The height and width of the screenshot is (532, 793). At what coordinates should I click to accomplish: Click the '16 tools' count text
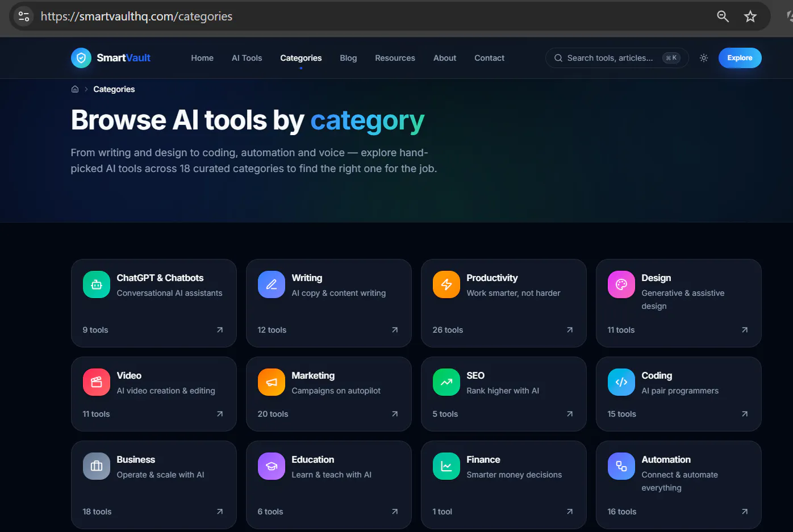[621, 512]
